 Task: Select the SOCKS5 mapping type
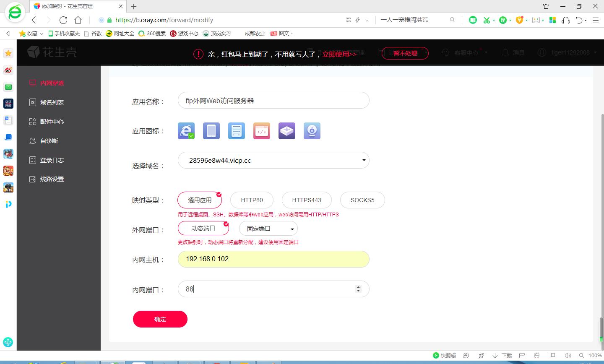click(362, 200)
